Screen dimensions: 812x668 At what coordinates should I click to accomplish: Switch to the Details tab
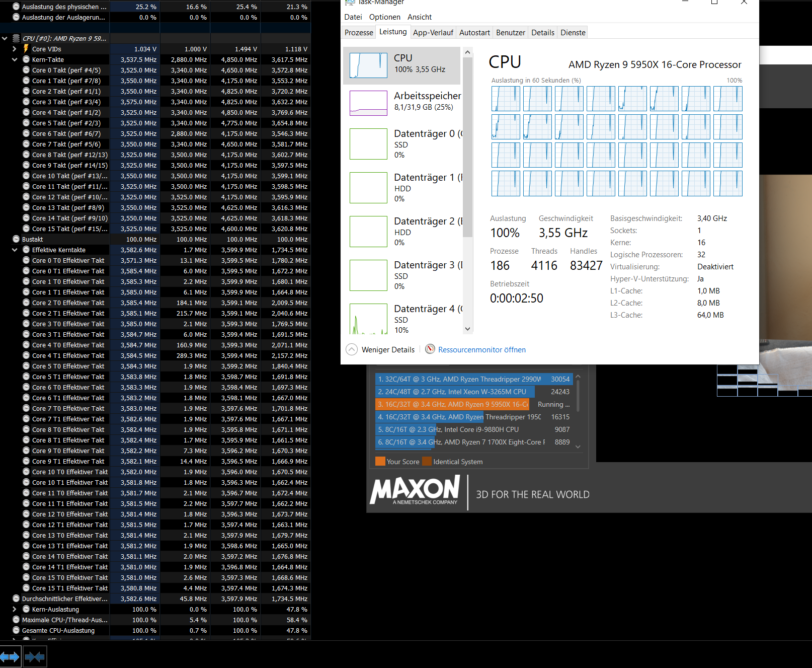(543, 33)
